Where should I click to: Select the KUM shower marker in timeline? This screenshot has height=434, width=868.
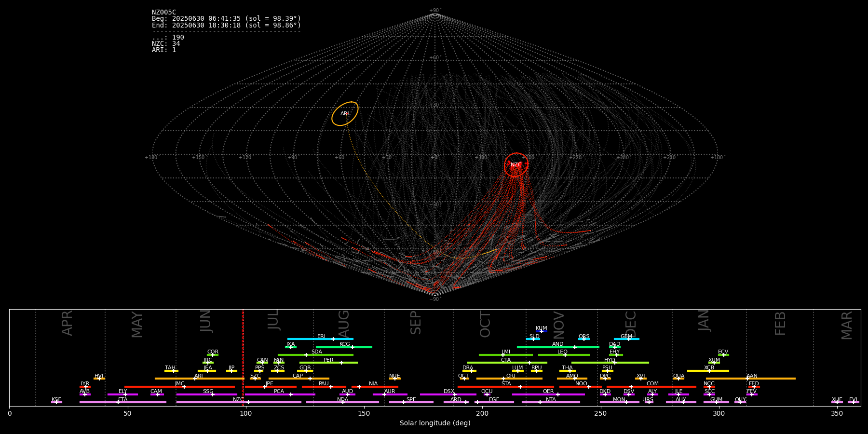click(x=542, y=331)
